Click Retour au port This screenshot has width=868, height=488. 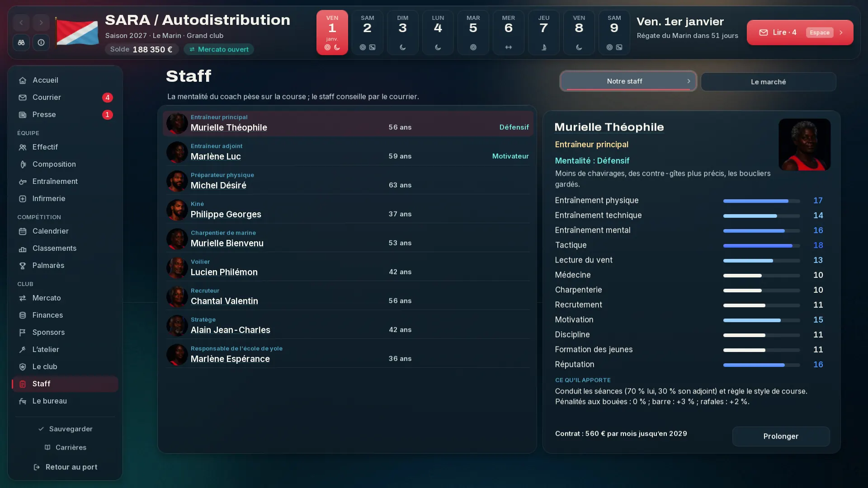pos(65,467)
